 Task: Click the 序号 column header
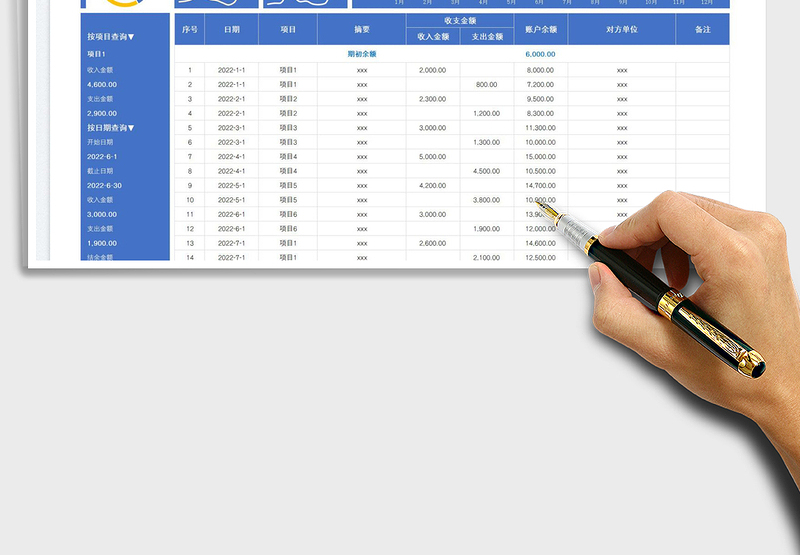190,30
